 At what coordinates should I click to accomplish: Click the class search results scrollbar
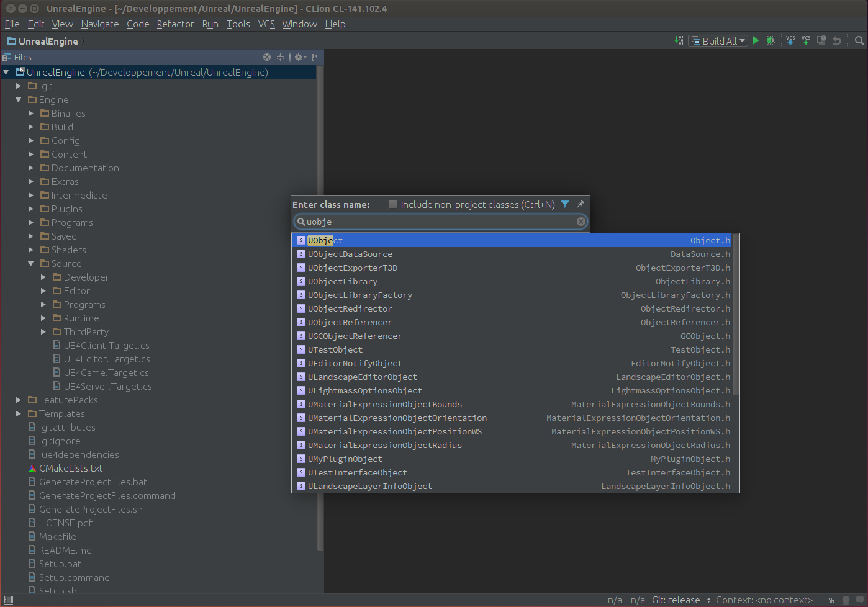(736, 314)
